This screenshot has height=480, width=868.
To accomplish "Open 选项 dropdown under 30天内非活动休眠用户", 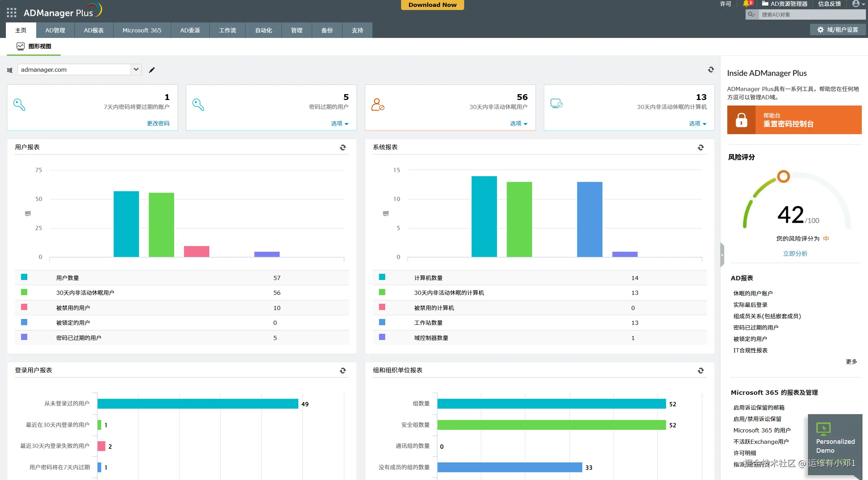I will coord(519,123).
